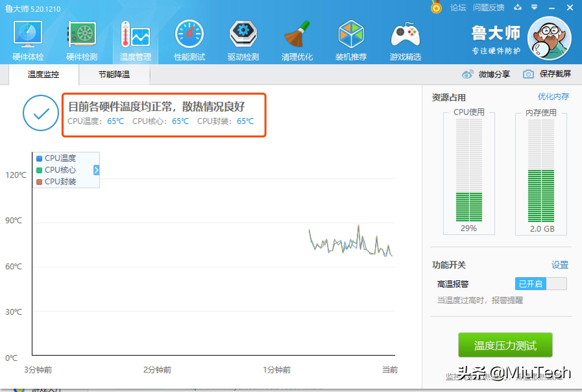Select the 温度监控 tab
Screen dimensions: 582x392
43,74
